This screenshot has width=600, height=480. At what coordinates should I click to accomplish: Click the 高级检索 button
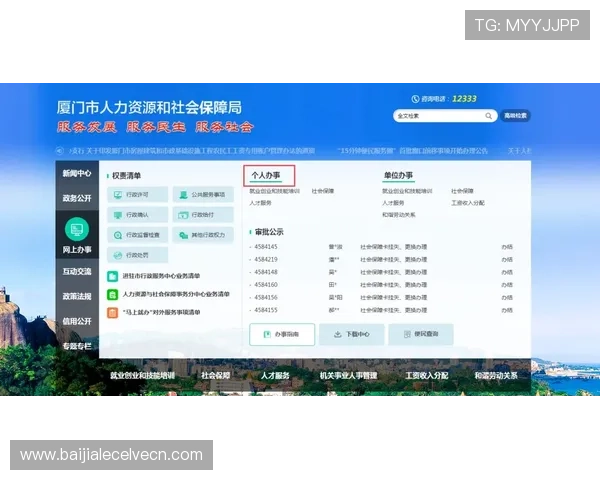click(x=515, y=116)
